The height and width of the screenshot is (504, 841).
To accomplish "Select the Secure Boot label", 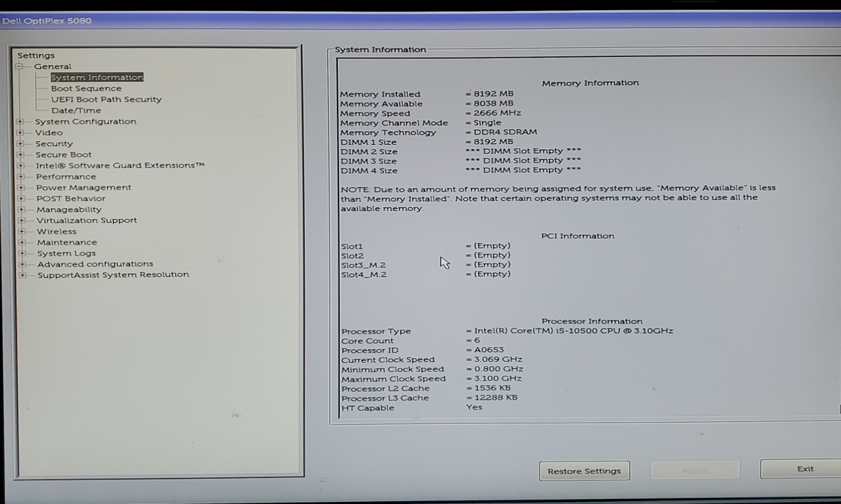I will (x=64, y=154).
